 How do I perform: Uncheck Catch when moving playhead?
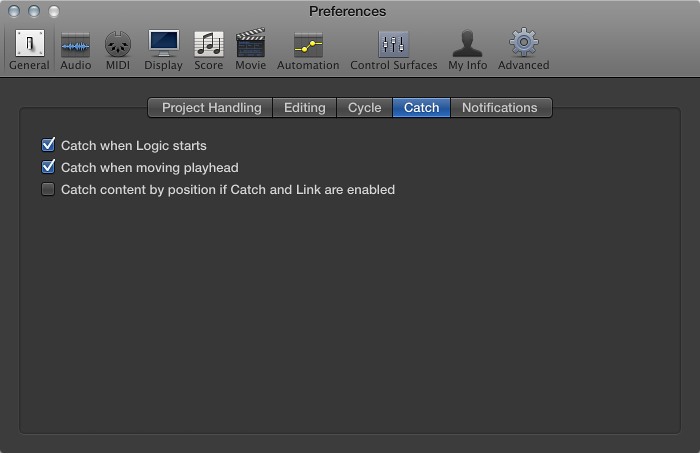[x=48, y=168]
